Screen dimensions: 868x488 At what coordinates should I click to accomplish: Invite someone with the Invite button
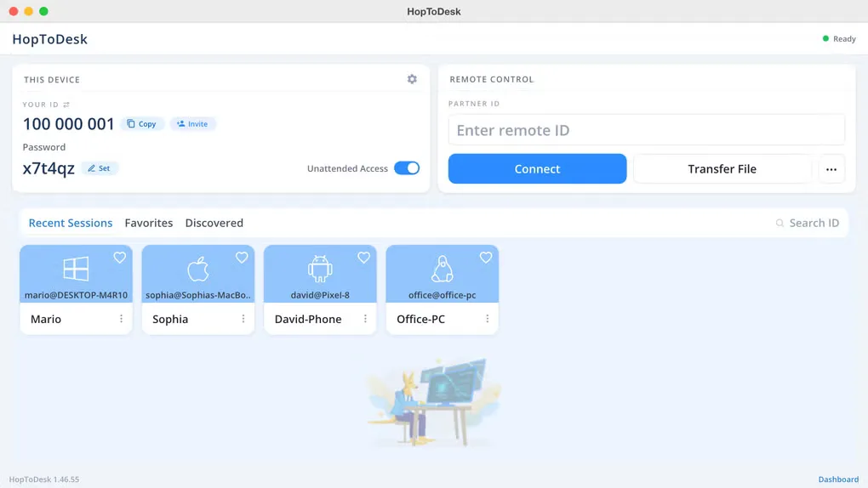tap(192, 124)
